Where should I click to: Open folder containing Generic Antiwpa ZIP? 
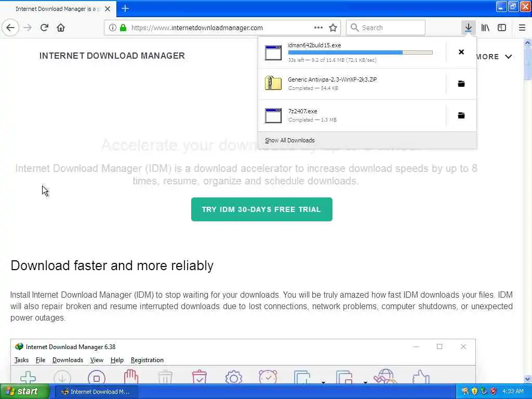461,84
